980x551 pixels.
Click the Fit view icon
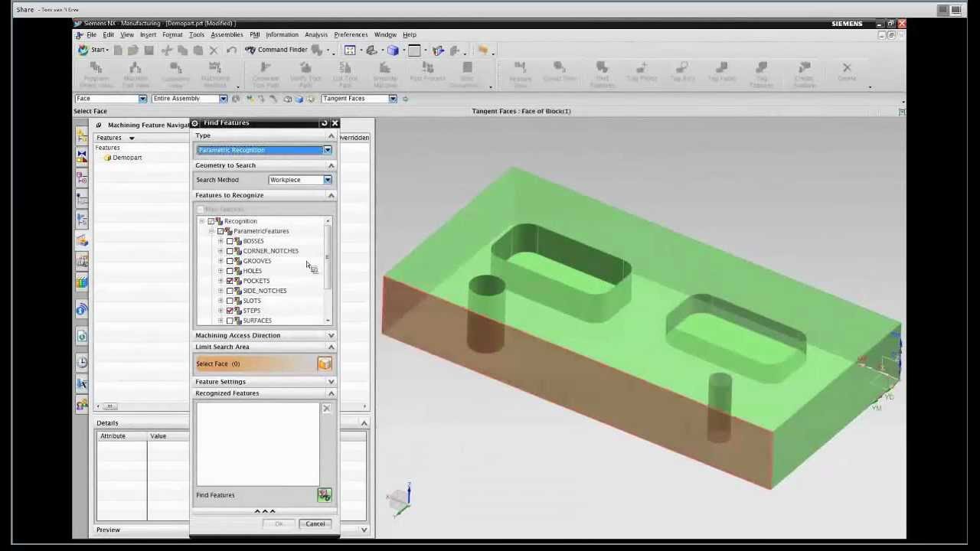[350, 50]
